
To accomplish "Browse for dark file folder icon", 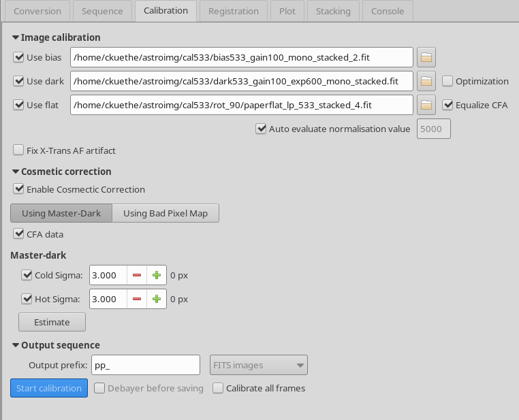I will tap(426, 81).
